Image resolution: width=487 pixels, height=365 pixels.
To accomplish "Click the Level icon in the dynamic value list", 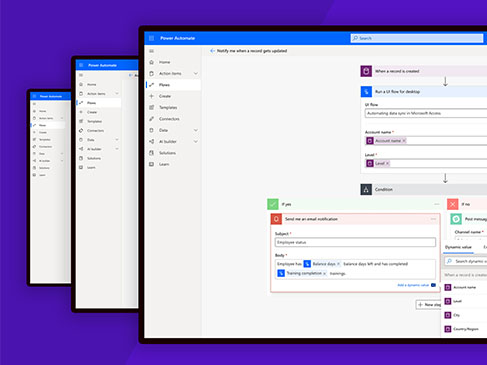I will 448,301.
